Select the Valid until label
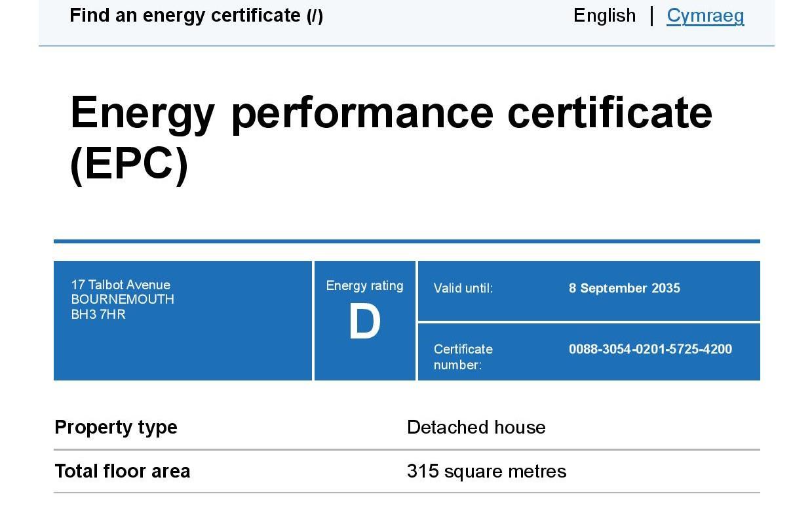This screenshot has width=812, height=511. click(463, 288)
